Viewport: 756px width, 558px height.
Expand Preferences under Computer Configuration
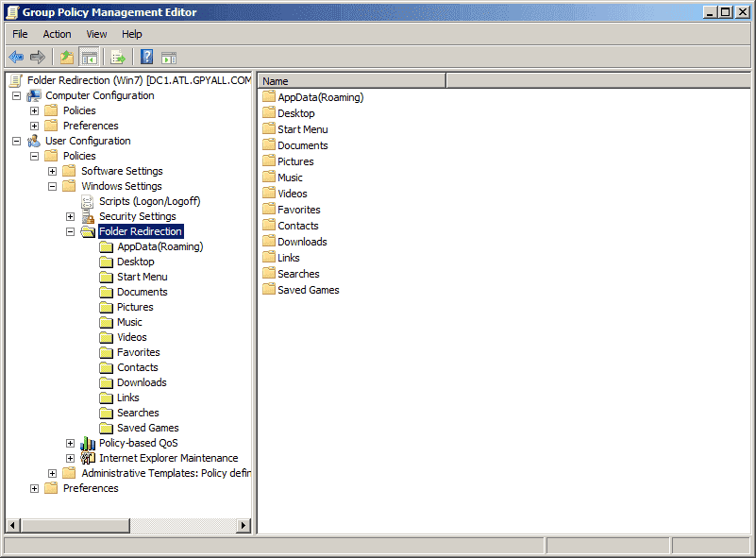(x=34, y=126)
